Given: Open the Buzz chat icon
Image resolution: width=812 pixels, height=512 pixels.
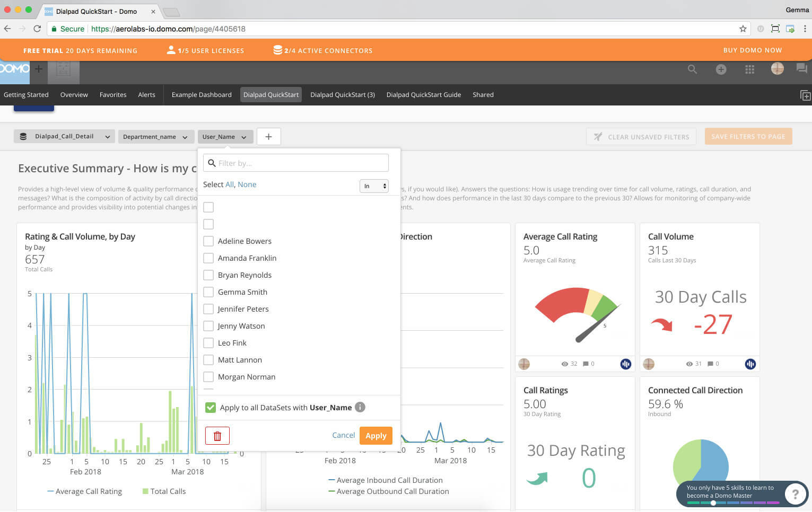Looking at the screenshot, I should (801, 68).
